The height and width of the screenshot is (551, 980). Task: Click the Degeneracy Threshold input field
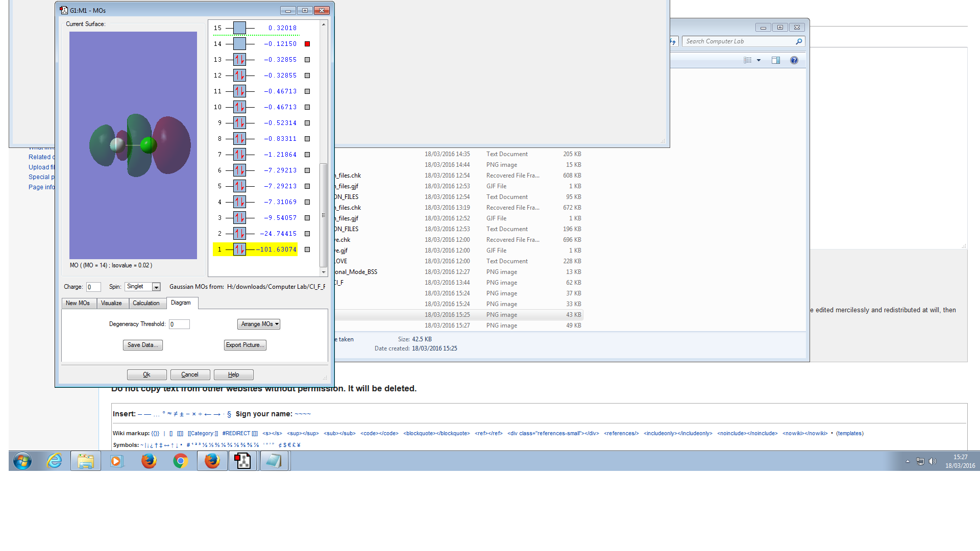tap(179, 324)
